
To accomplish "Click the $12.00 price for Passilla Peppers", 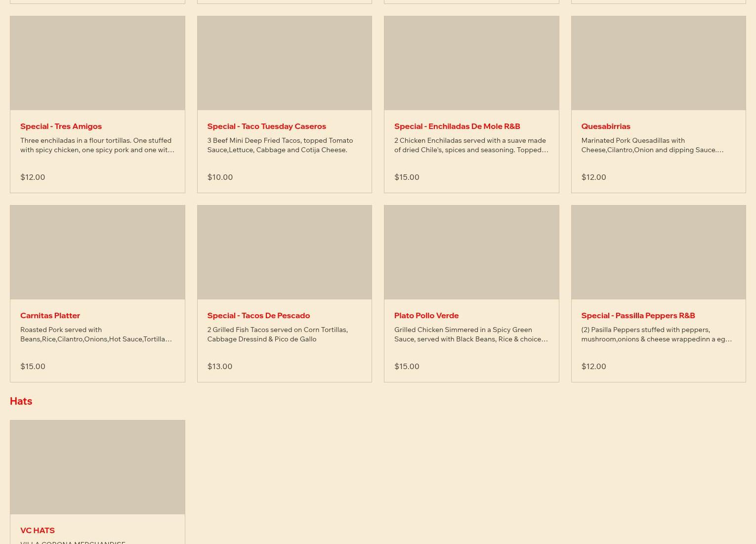I will tap(593, 366).
